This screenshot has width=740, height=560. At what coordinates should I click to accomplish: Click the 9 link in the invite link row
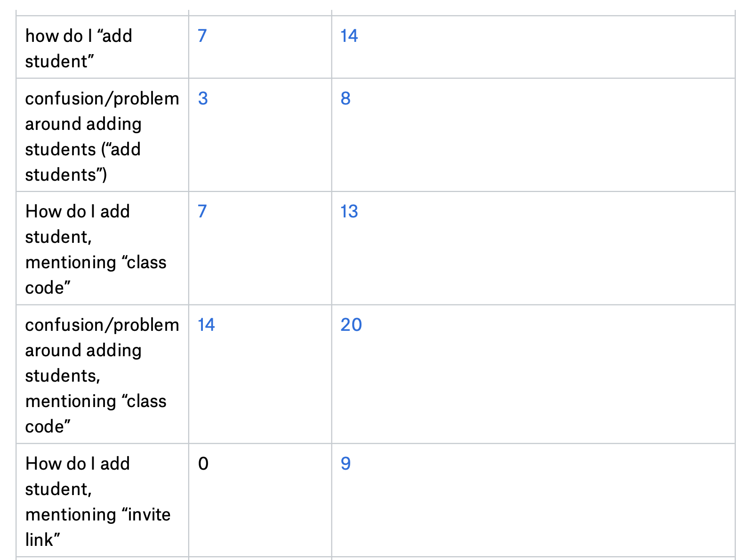pyautogui.click(x=346, y=464)
